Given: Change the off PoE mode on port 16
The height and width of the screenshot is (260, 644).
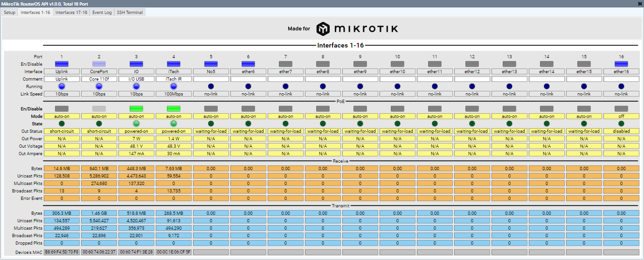Looking at the screenshot, I should point(621,116).
